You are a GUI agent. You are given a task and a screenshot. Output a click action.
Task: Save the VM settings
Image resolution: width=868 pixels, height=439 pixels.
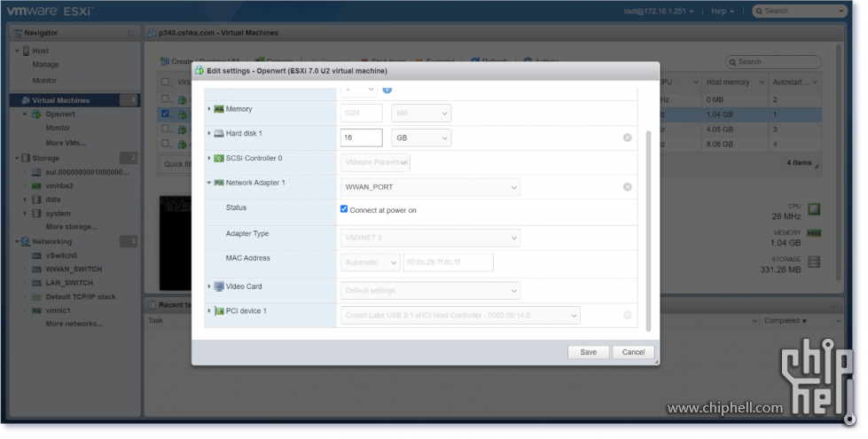point(588,352)
